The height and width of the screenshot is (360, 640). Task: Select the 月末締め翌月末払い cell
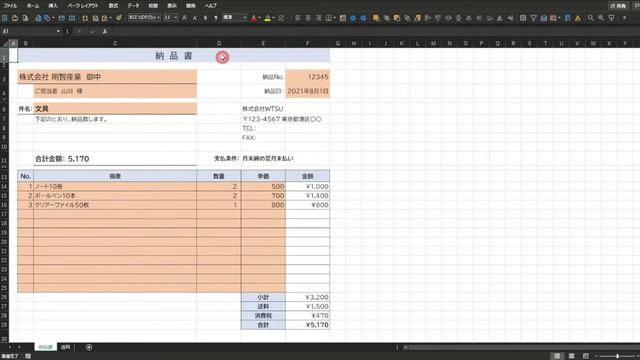click(x=268, y=158)
